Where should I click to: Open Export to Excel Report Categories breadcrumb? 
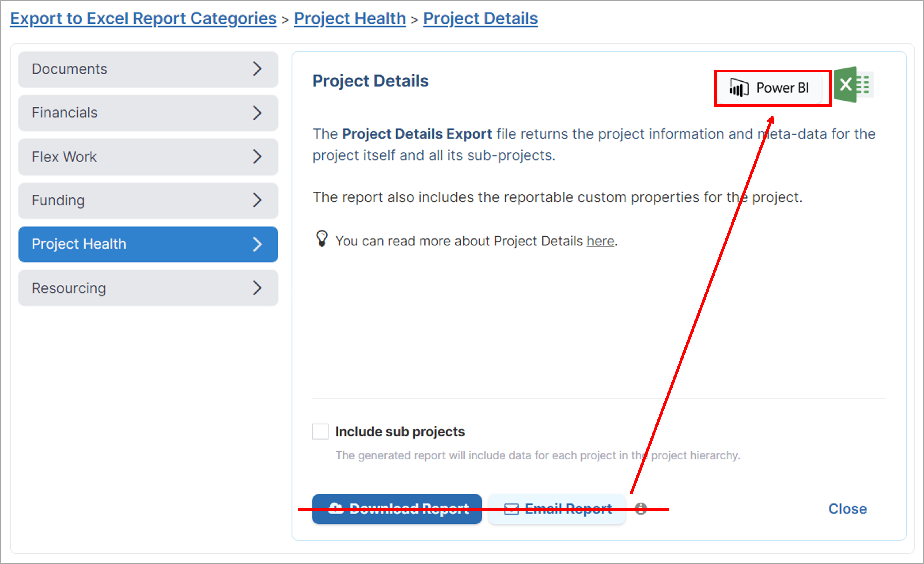(x=143, y=18)
